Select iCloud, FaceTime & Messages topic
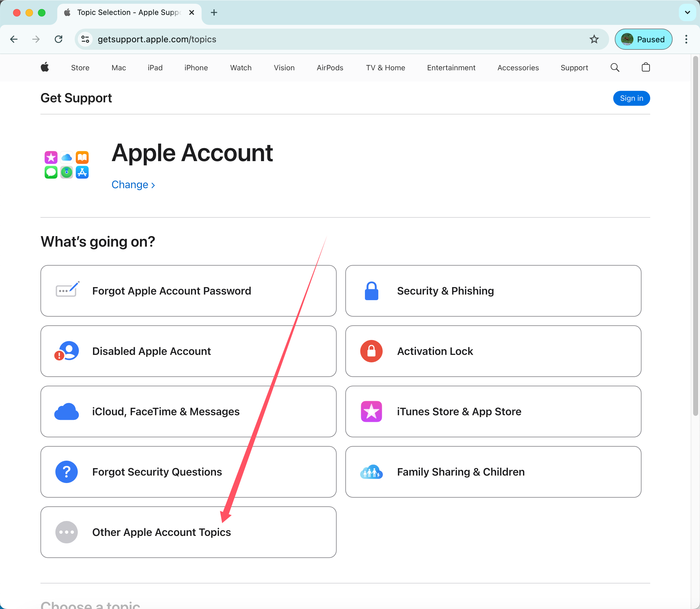 tap(188, 411)
